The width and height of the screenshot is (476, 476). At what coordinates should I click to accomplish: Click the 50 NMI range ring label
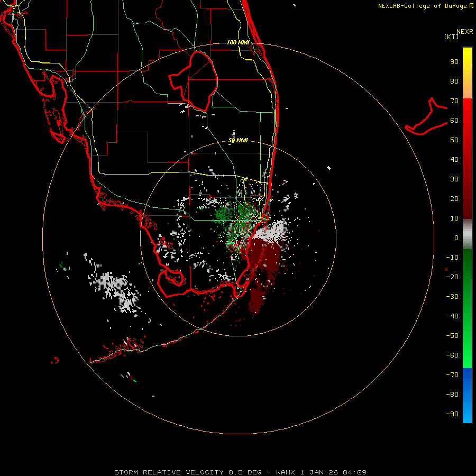[239, 140]
